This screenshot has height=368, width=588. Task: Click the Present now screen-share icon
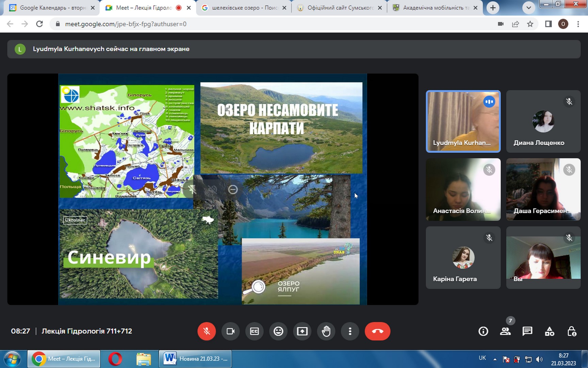tap(302, 331)
